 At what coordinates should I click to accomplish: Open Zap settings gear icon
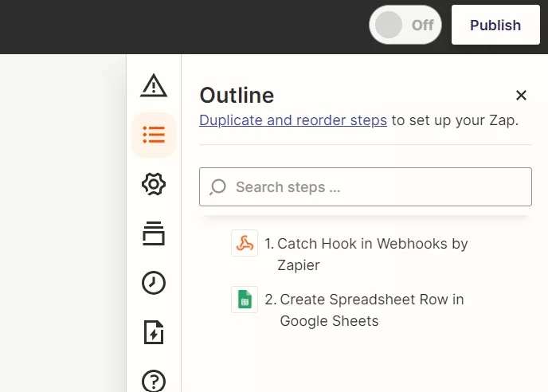coord(154,184)
